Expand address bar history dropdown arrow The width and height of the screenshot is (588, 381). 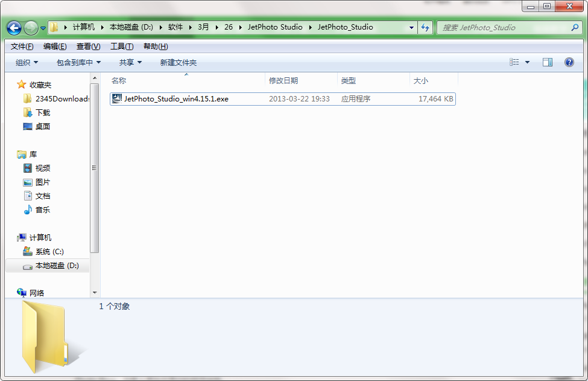(x=411, y=27)
